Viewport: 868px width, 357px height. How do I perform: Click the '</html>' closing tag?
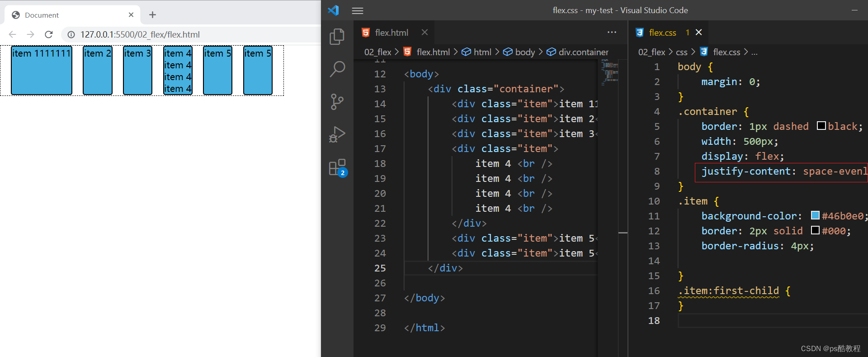(x=425, y=328)
